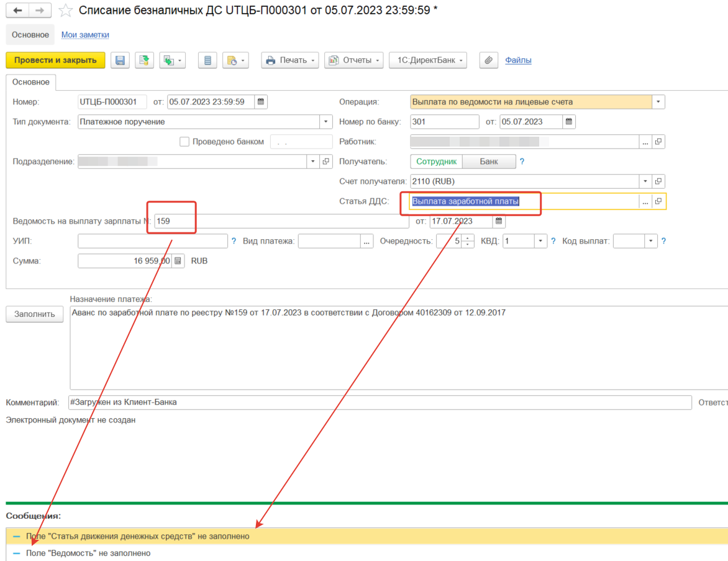
Task: Select Сотрудник as the recipient
Action: (x=437, y=162)
